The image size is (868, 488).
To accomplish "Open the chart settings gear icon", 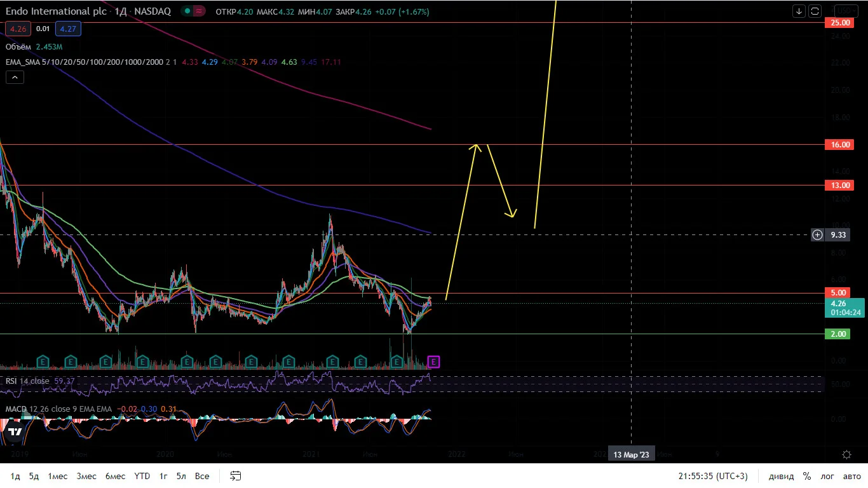I will (846, 454).
